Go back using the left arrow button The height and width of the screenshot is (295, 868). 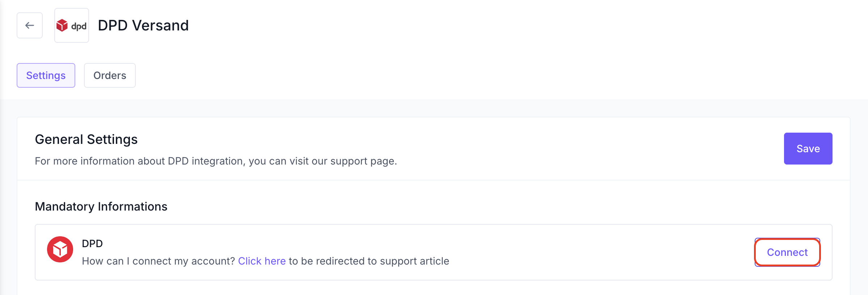pos(30,25)
